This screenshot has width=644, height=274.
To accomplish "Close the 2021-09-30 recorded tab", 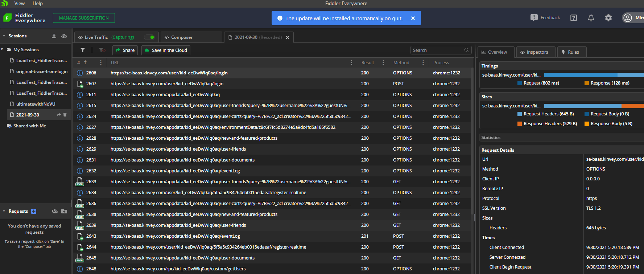I will pyautogui.click(x=288, y=37).
